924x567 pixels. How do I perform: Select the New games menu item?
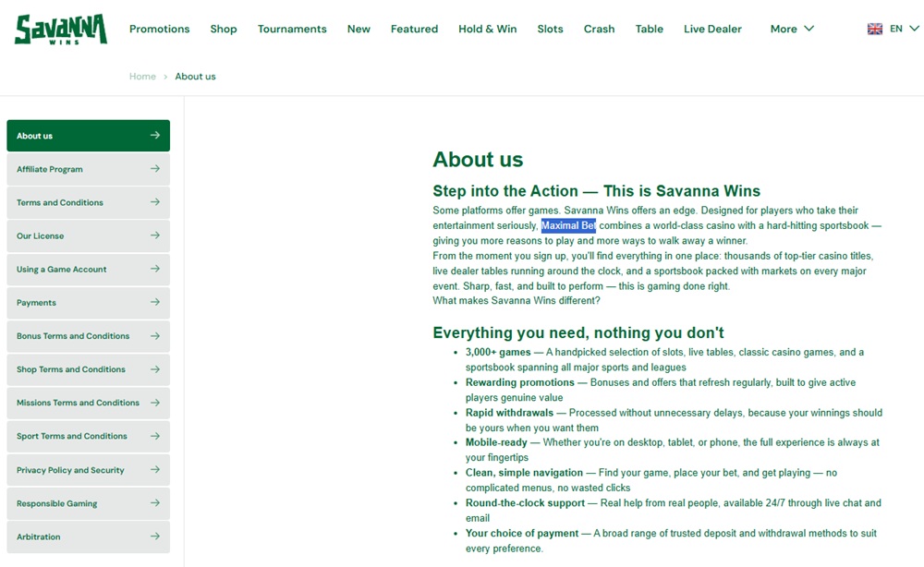pyautogui.click(x=359, y=29)
